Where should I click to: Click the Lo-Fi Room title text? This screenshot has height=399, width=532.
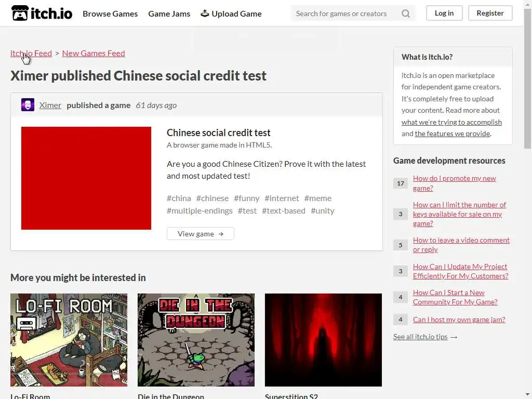coord(30,396)
